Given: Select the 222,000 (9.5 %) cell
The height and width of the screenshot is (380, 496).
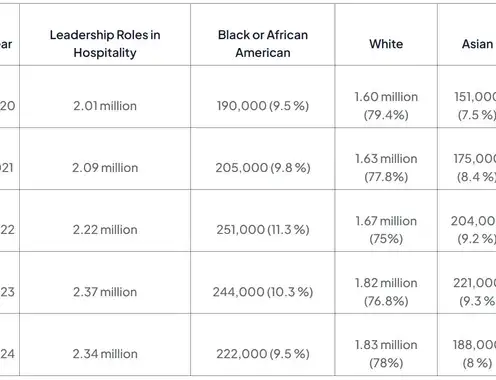Looking at the screenshot, I should (x=263, y=354).
